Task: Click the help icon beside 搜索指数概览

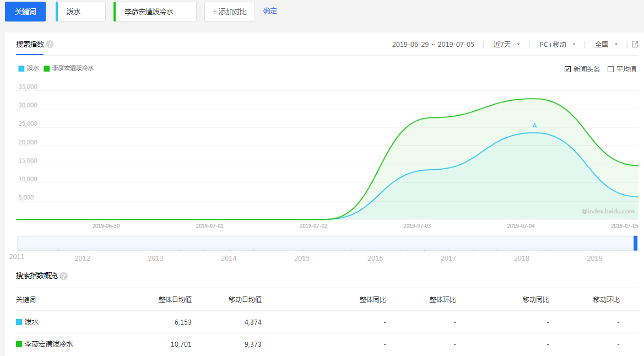Action: pos(63,276)
